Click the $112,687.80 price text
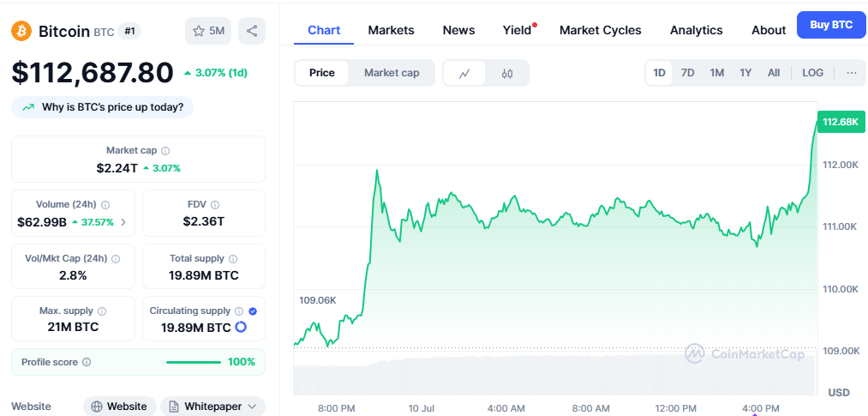The height and width of the screenshot is (416, 868). pyautogui.click(x=93, y=73)
